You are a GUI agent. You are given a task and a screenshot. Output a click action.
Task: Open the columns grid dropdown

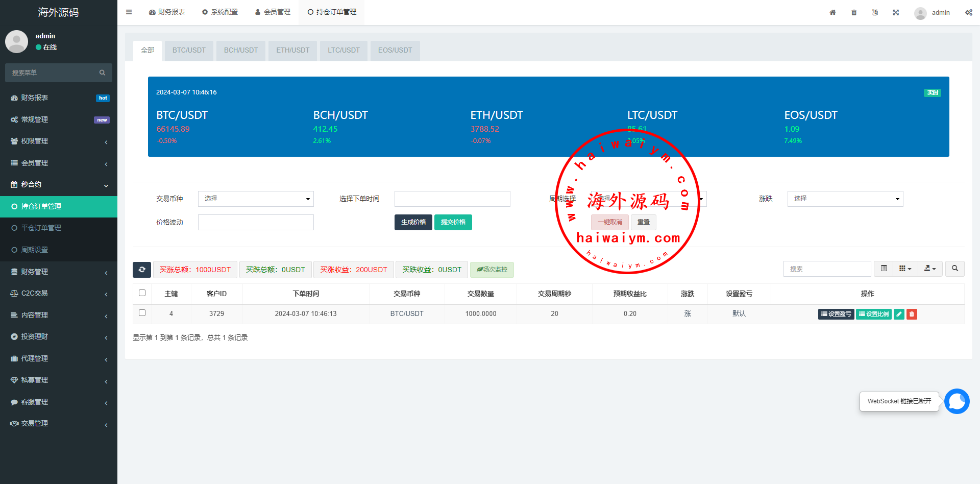pos(905,269)
